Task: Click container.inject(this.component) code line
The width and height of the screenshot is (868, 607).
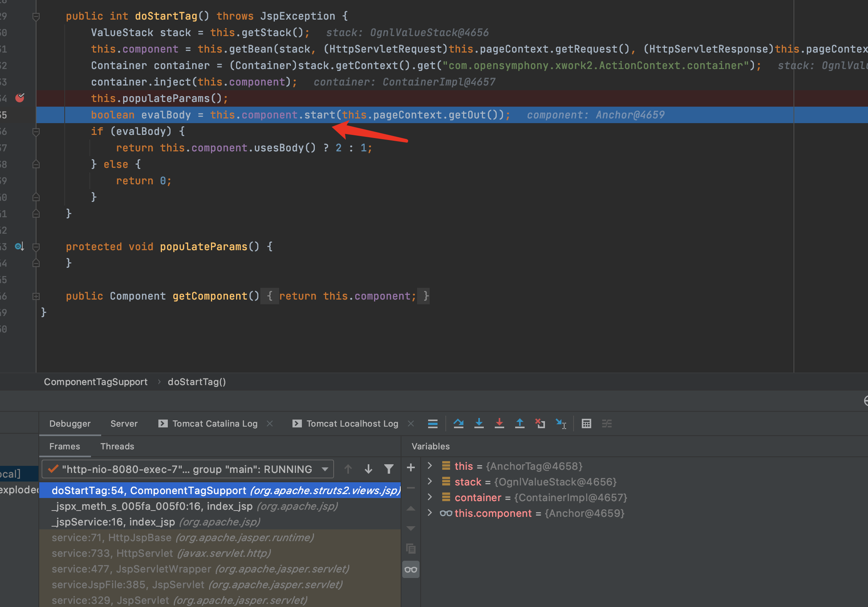Action: tap(194, 82)
